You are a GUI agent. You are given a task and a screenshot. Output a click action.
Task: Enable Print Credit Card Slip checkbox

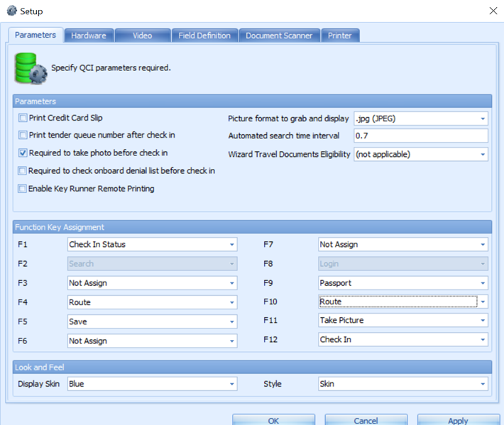pos(23,118)
